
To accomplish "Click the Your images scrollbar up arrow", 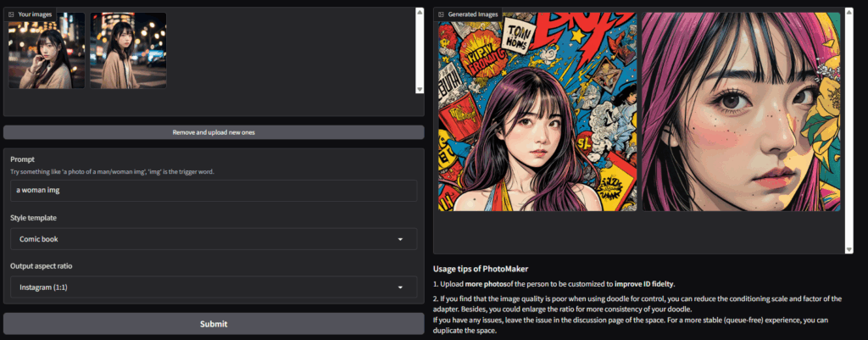I will 420,12.
